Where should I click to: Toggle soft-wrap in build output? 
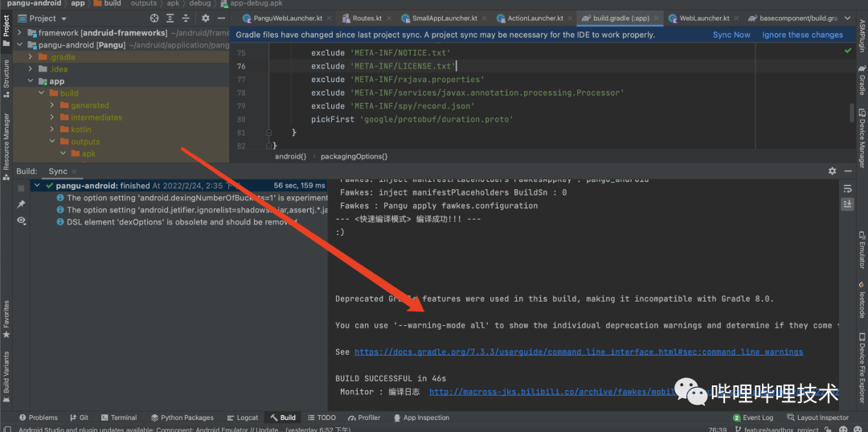(847, 187)
